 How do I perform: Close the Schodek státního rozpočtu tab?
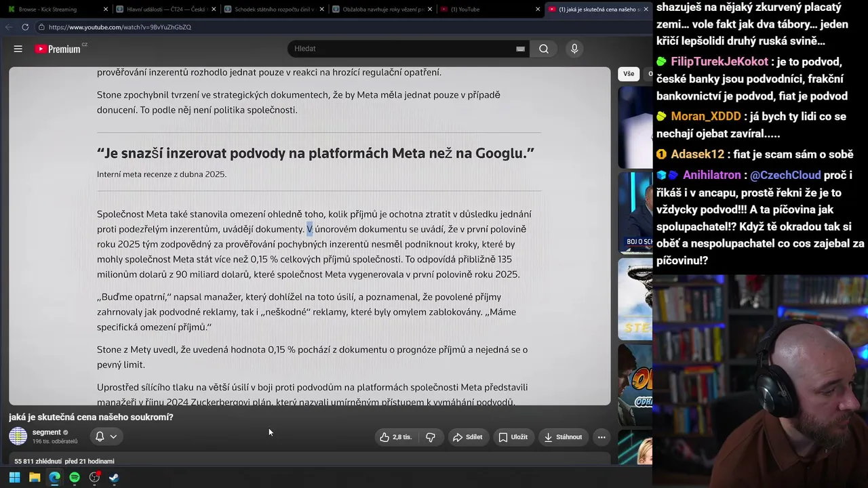click(x=321, y=9)
